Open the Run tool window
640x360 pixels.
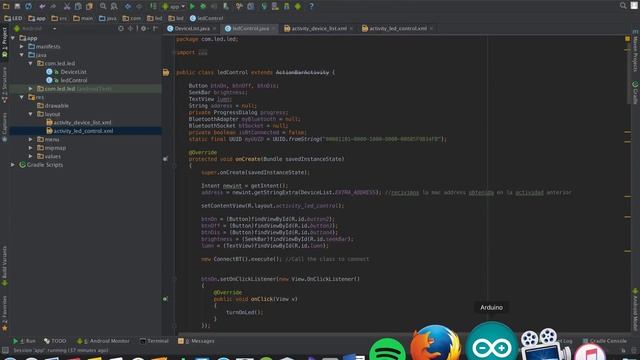pyautogui.click(x=24, y=341)
